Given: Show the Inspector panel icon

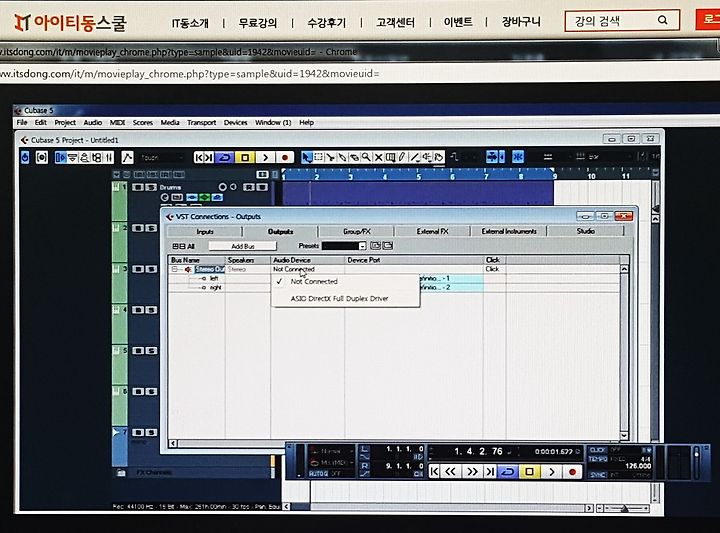Looking at the screenshot, I should pos(61,158).
